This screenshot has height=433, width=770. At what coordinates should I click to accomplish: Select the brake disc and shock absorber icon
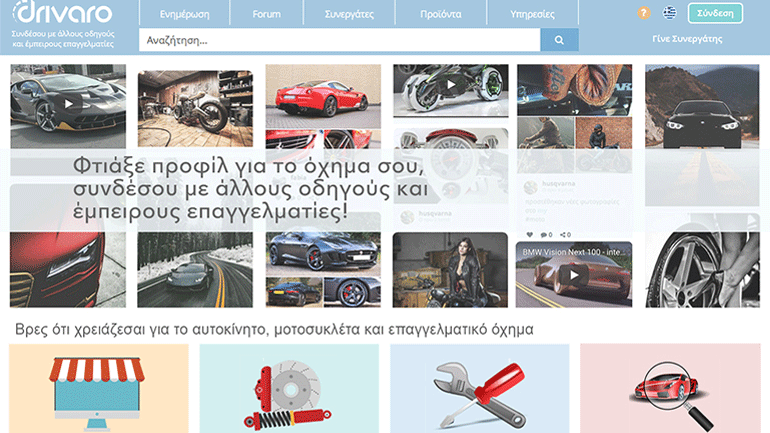coord(289,388)
